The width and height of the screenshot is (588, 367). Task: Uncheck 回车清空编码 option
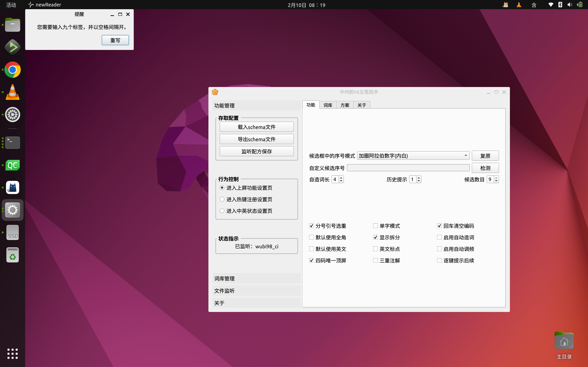point(439,226)
